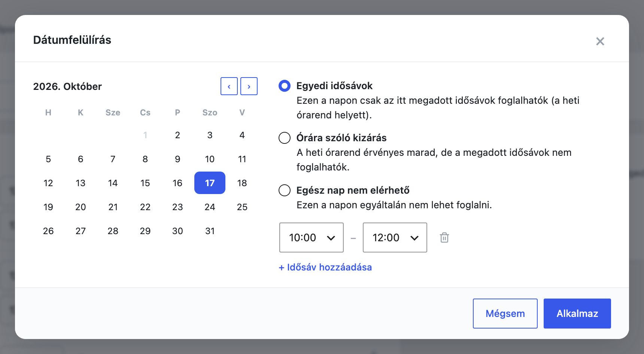Image resolution: width=644 pixels, height=354 pixels.
Task: Delete the 10:00–12:00 time slot via trash icon
Action: [444, 237]
